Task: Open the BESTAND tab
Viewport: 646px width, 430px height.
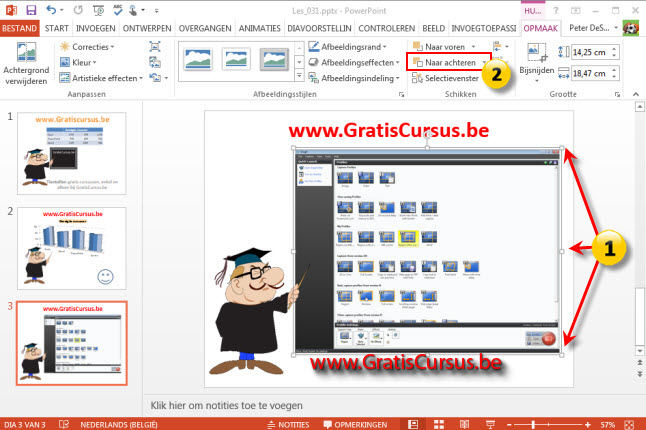Action: tap(19, 28)
